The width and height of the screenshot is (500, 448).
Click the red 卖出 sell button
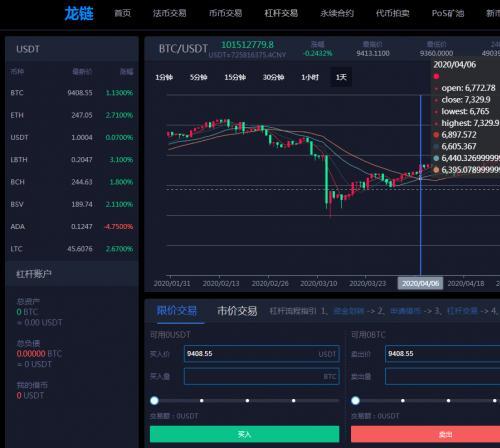click(425, 434)
